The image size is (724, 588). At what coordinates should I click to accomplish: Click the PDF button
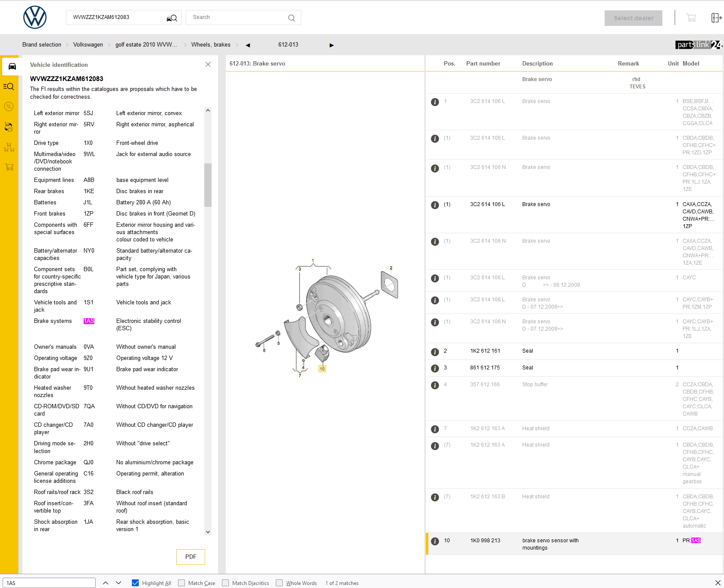(x=190, y=557)
